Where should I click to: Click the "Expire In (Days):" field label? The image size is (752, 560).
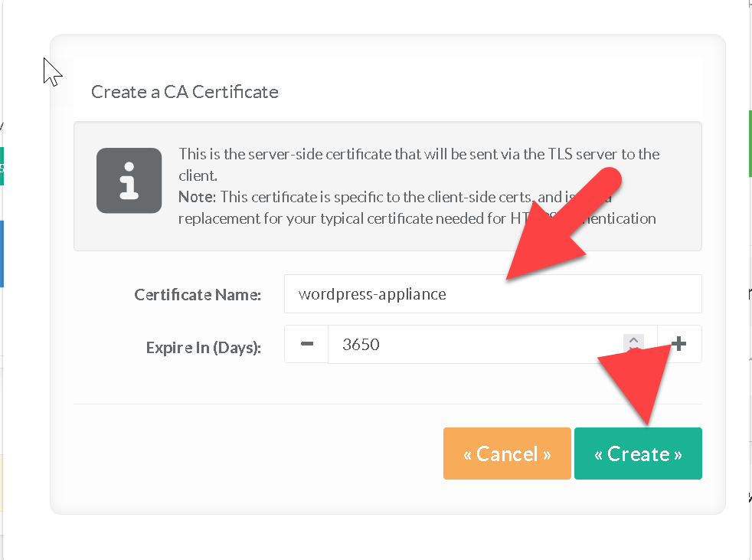tap(204, 348)
